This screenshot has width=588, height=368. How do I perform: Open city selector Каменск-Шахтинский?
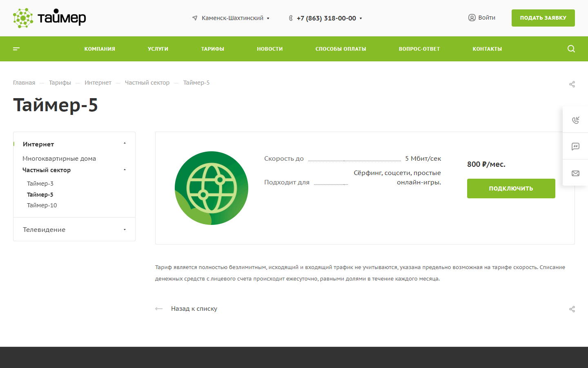click(x=232, y=18)
